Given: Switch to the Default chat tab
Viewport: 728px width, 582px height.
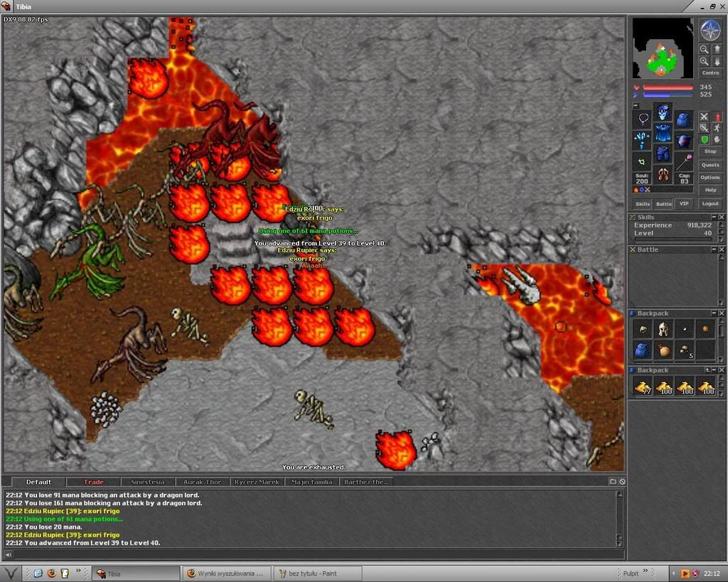Looking at the screenshot, I should click(x=38, y=482).
